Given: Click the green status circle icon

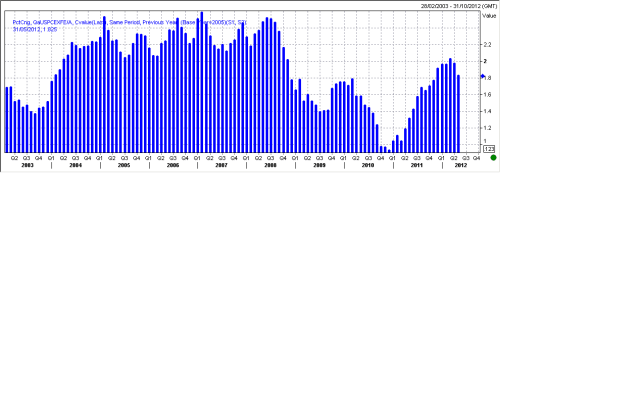Looking at the screenshot, I should point(493,157).
